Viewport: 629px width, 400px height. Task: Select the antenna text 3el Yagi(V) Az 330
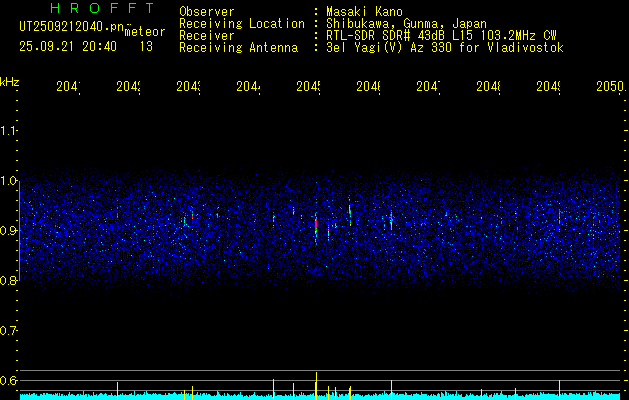point(391,48)
